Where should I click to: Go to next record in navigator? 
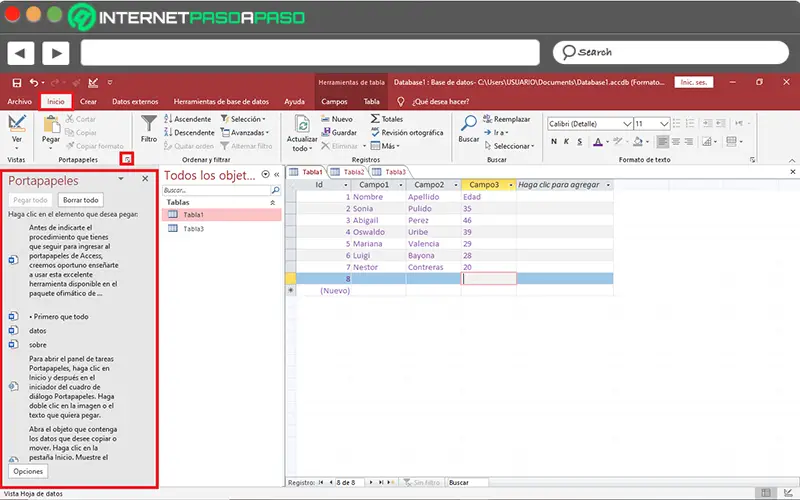371,482
